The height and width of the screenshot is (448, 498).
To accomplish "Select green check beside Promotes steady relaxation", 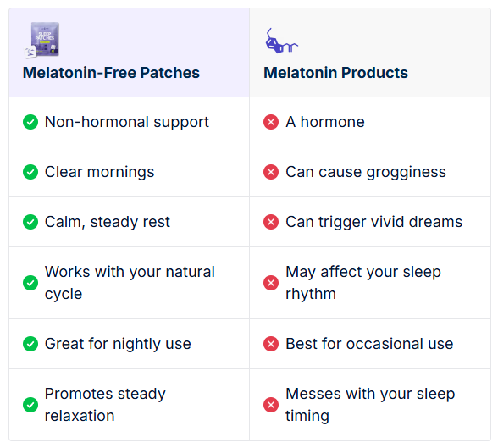I will [x=30, y=405].
